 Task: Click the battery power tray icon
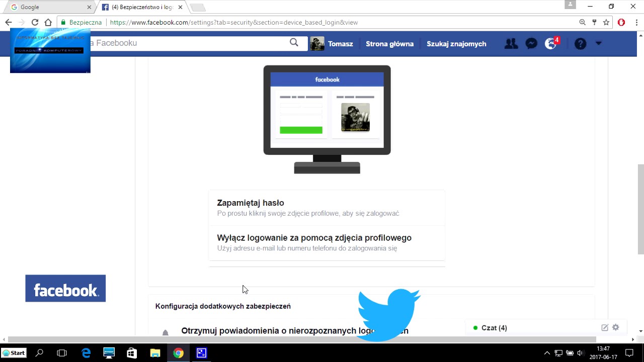point(570,353)
